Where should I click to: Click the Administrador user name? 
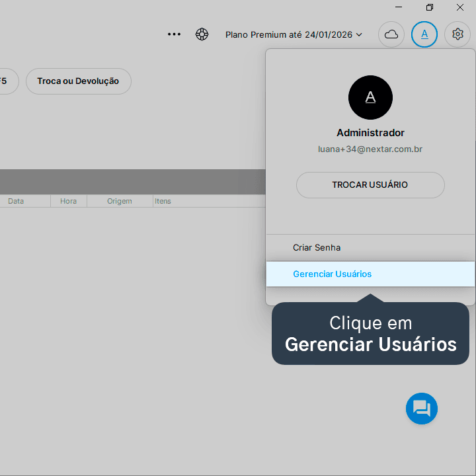(x=370, y=133)
